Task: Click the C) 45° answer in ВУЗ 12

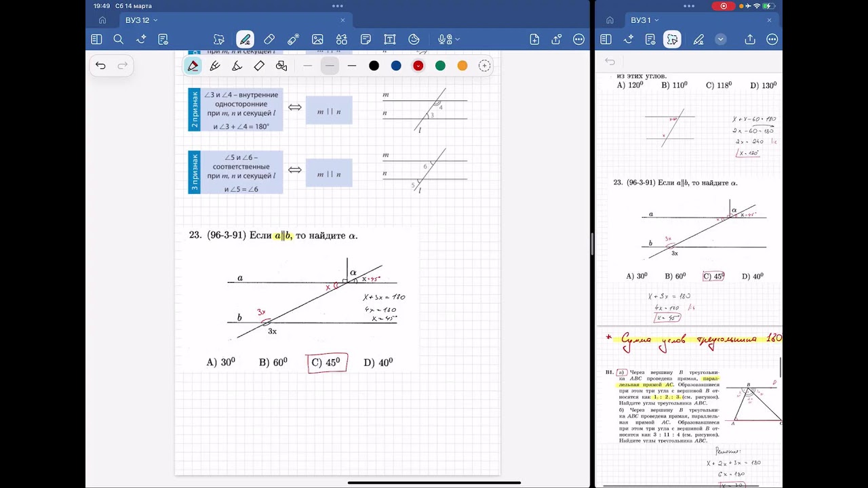Action: [x=327, y=363]
